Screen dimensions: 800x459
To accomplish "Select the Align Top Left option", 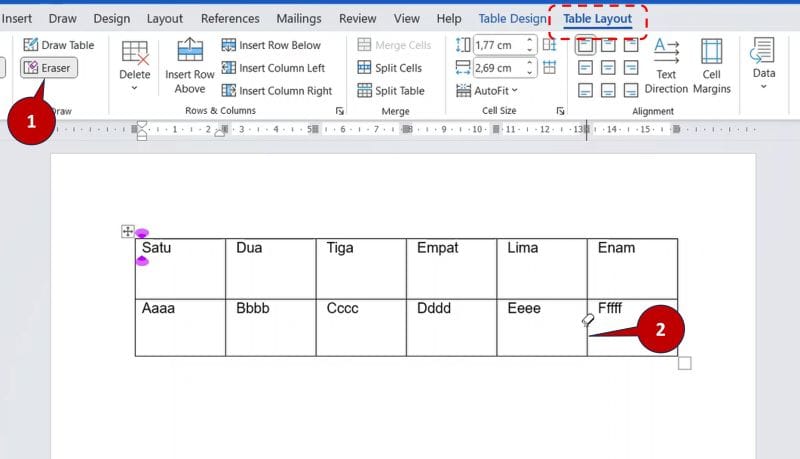I will click(586, 45).
